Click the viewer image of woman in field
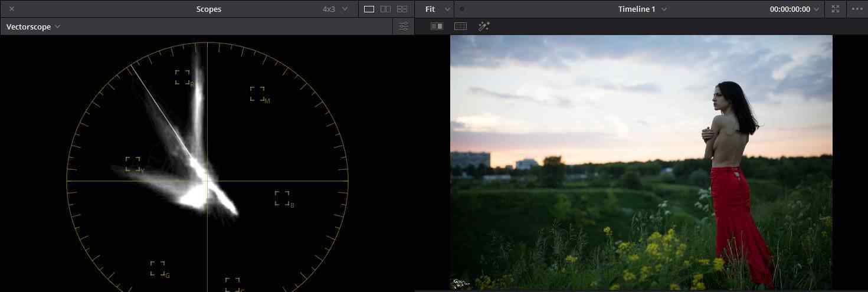868x292 pixels. click(641, 162)
